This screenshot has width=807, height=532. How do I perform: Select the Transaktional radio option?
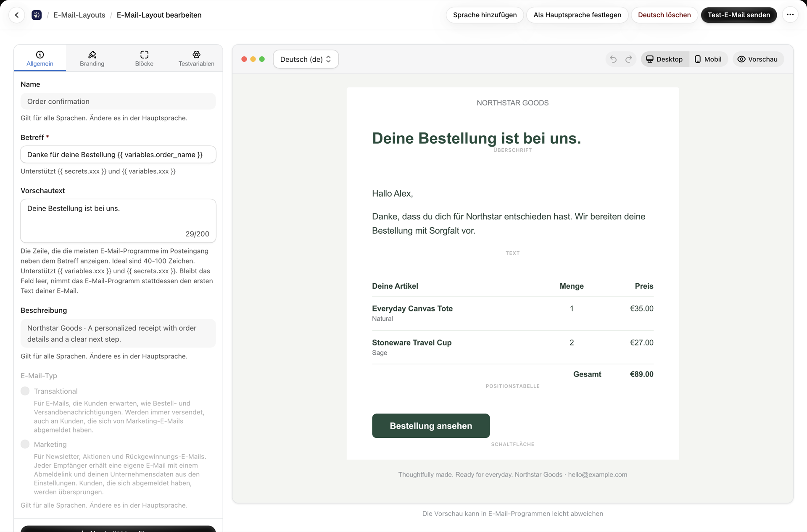click(25, 391)
